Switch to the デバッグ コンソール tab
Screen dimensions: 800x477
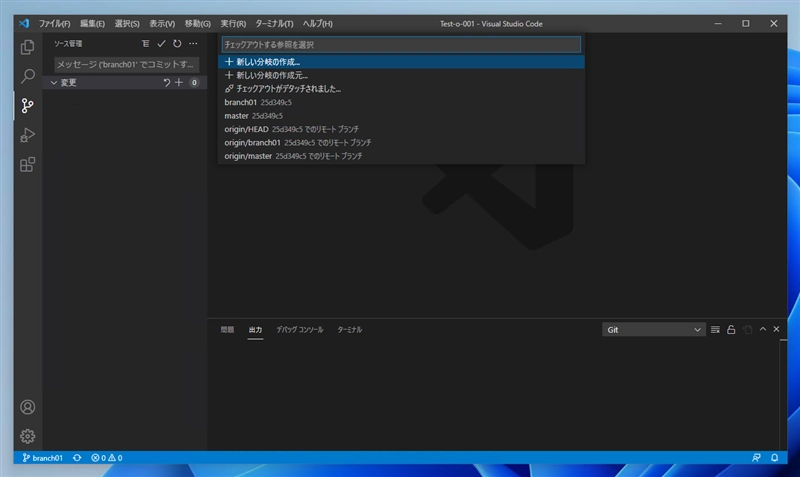[300, 330]
